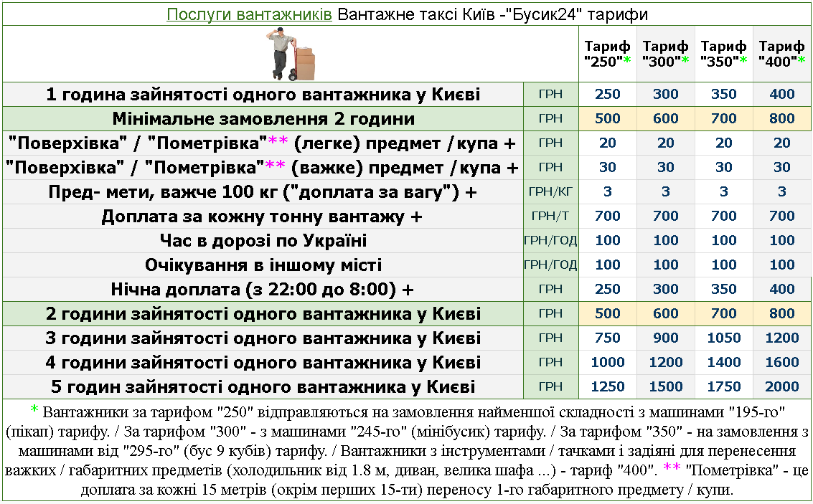Image resolution: width=813 pixels, height=504 pixels.
Task: Open the "Послуги вантажників" link
Action: tap(249, 14)
